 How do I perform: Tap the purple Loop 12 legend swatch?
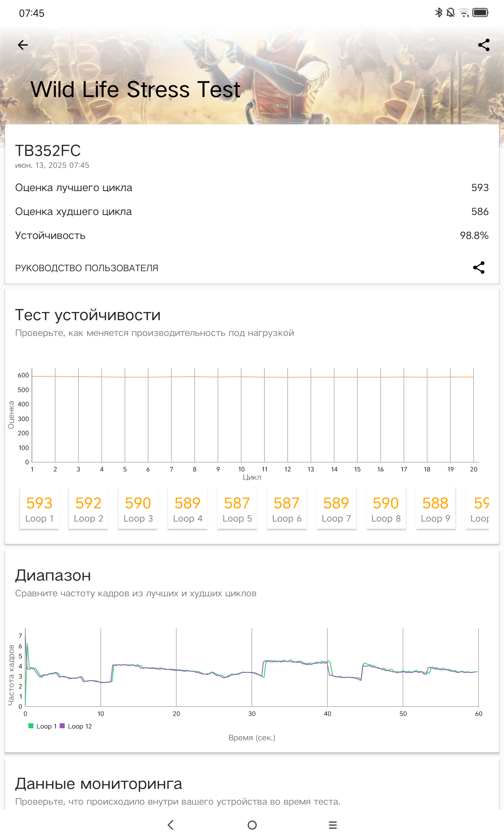[x=62, y=726]
